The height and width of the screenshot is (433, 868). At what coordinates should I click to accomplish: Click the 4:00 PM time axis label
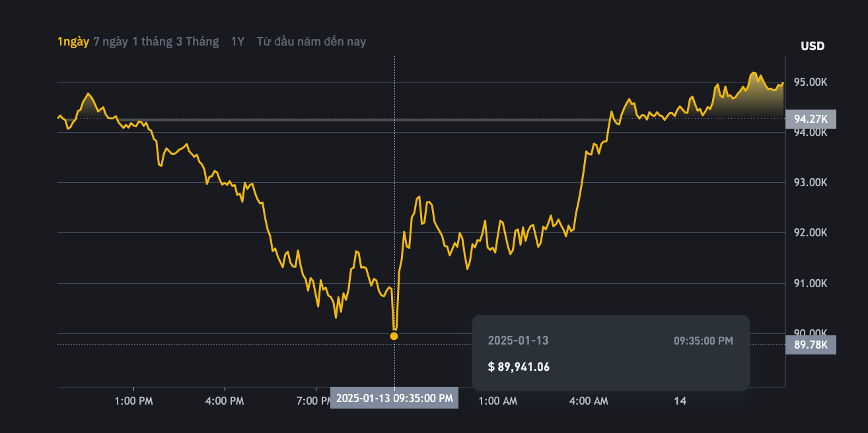225,401
